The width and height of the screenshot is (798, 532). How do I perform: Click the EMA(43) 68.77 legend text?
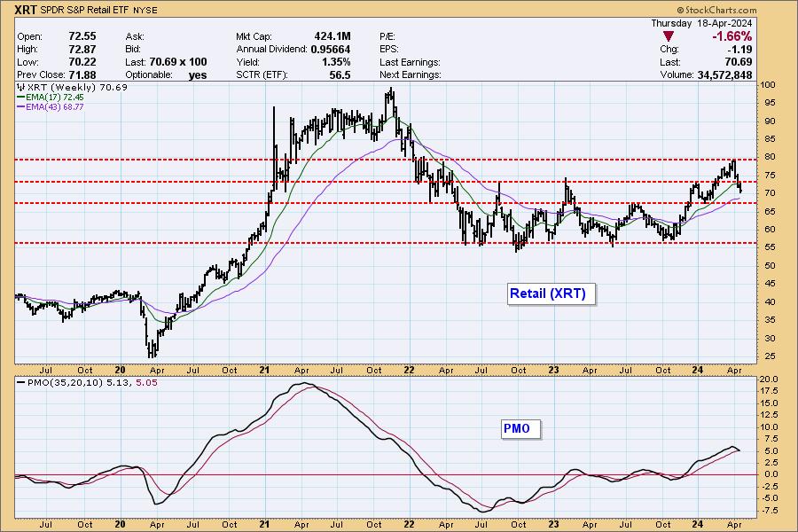click(x=55, y=107)
